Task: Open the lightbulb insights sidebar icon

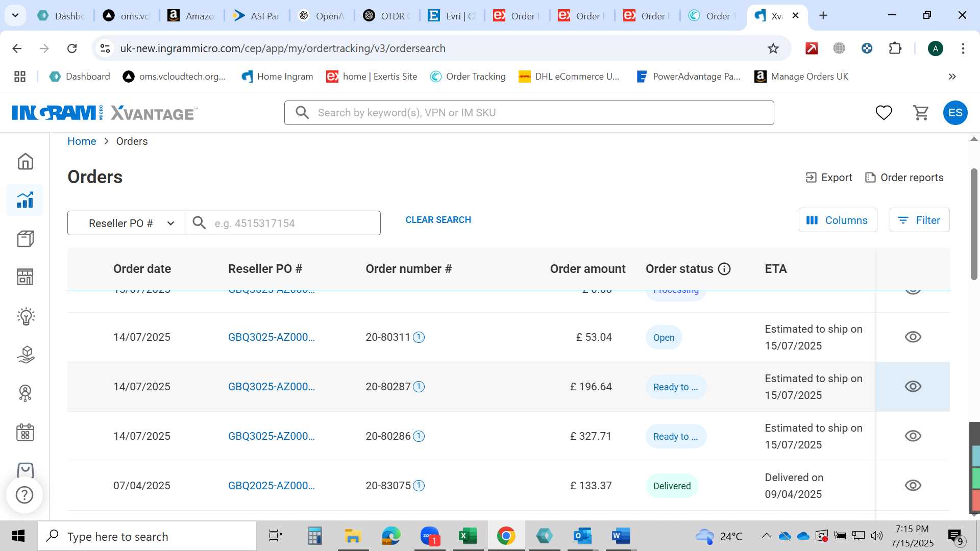Action: point(25,316)
